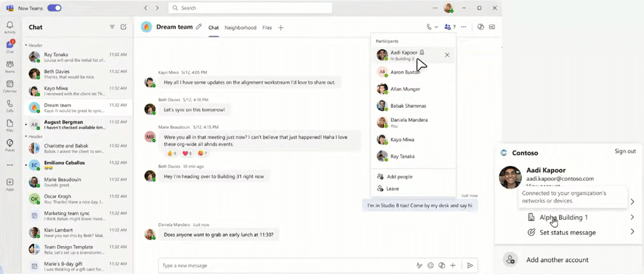The width and height of the screenshot is (644, 274).
Task: Open the Calendar from the sidebar
Action: coord(10,86)
